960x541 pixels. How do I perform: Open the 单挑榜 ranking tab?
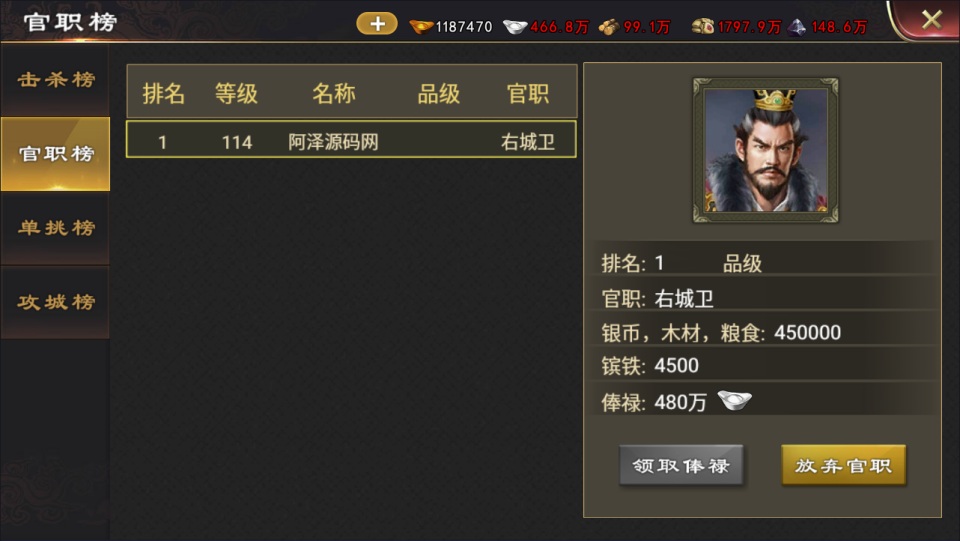tap(55, 228)
